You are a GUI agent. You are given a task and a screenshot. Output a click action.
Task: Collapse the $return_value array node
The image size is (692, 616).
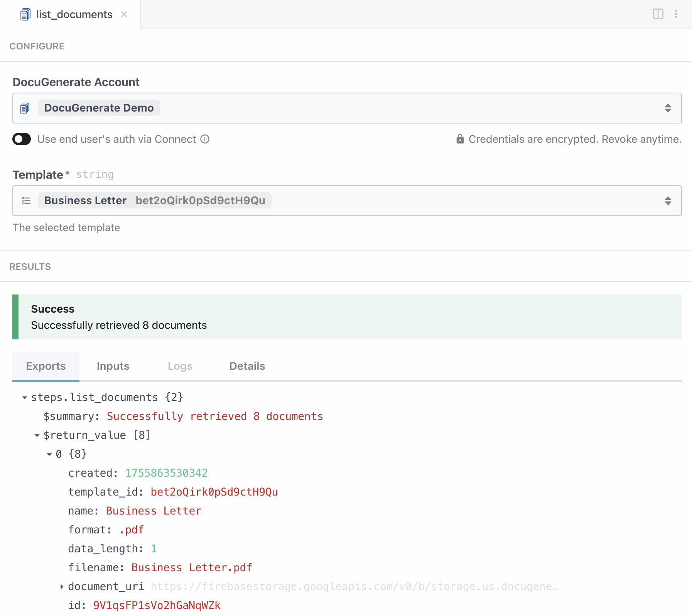click(x=37, y=435)
